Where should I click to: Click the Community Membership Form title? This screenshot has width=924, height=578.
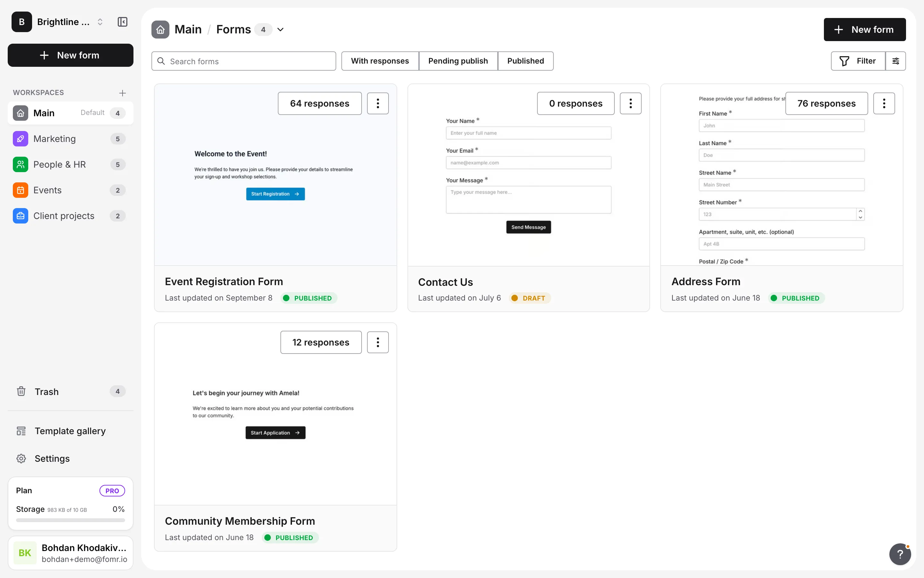coord(240,521)
